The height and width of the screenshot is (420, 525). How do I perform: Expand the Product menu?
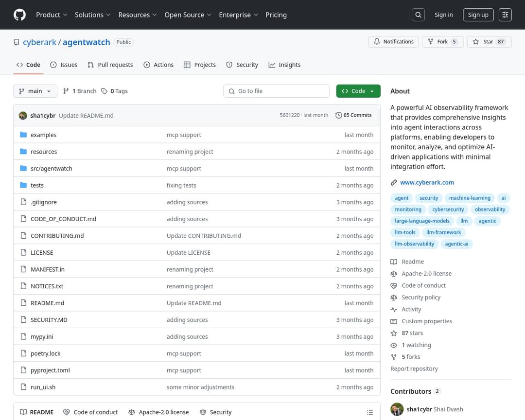coord(52,15)
